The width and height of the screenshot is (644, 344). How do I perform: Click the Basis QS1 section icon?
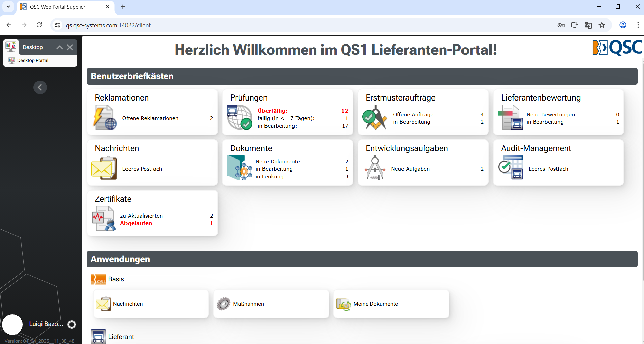click(x=98, y=279)
